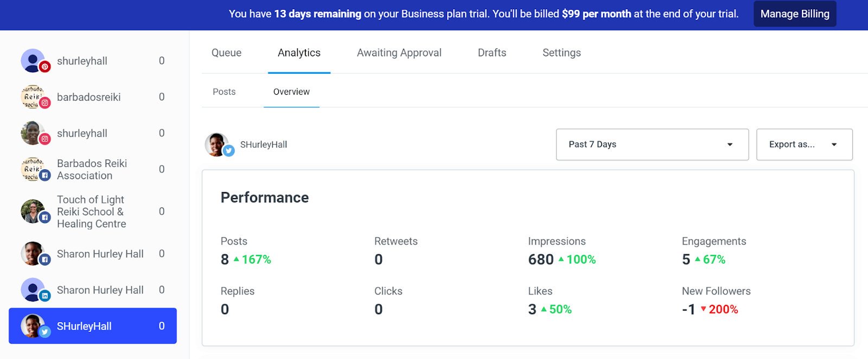Switch to the Queue tab
The width and height of the screenshot is (868, 359).
226,53
